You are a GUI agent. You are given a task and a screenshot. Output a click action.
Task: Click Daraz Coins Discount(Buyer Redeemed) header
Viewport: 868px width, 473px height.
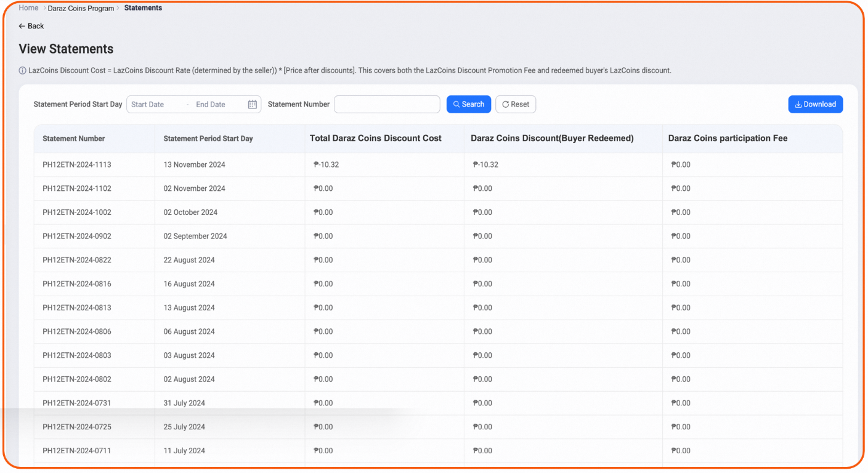[x=552, y=139]
